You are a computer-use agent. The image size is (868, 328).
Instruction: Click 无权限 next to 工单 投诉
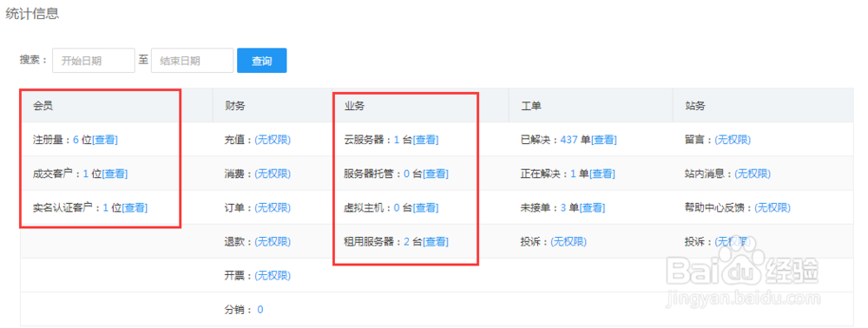[x=569, y=242]
